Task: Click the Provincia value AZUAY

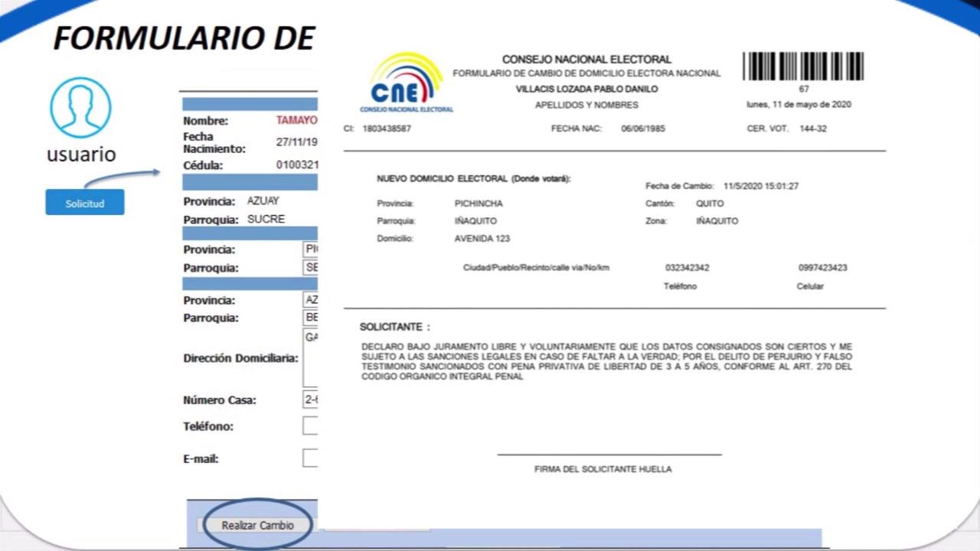Action: 263,201
